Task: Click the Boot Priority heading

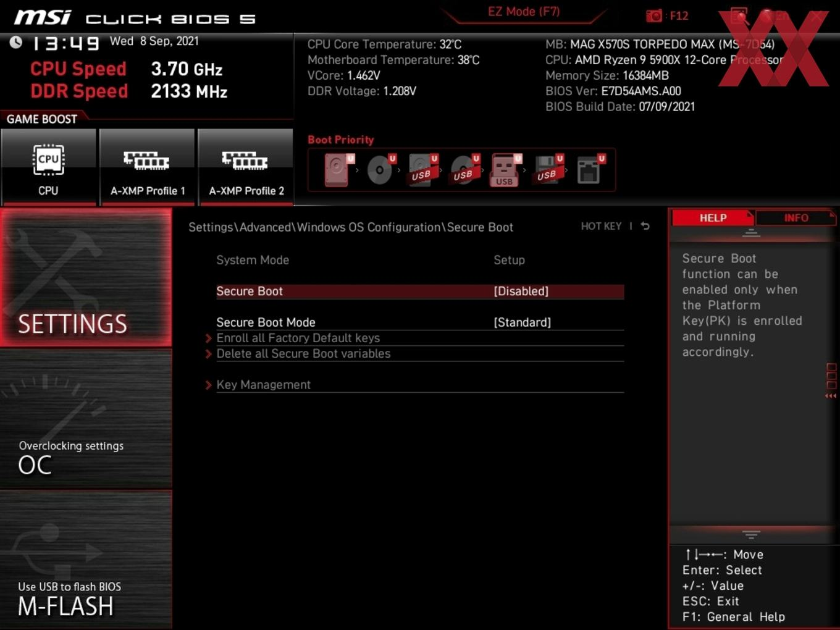Action: tap(341, 140)
